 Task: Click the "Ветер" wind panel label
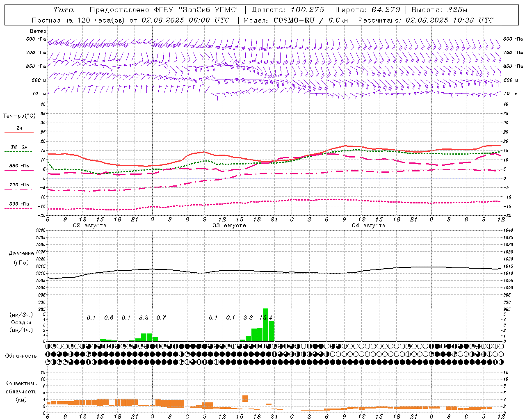(x=38, y=31)
